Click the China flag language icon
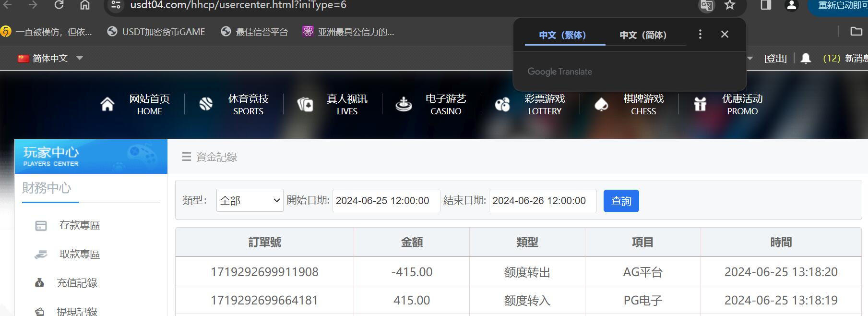868x316 pixels. coord(24,59)
